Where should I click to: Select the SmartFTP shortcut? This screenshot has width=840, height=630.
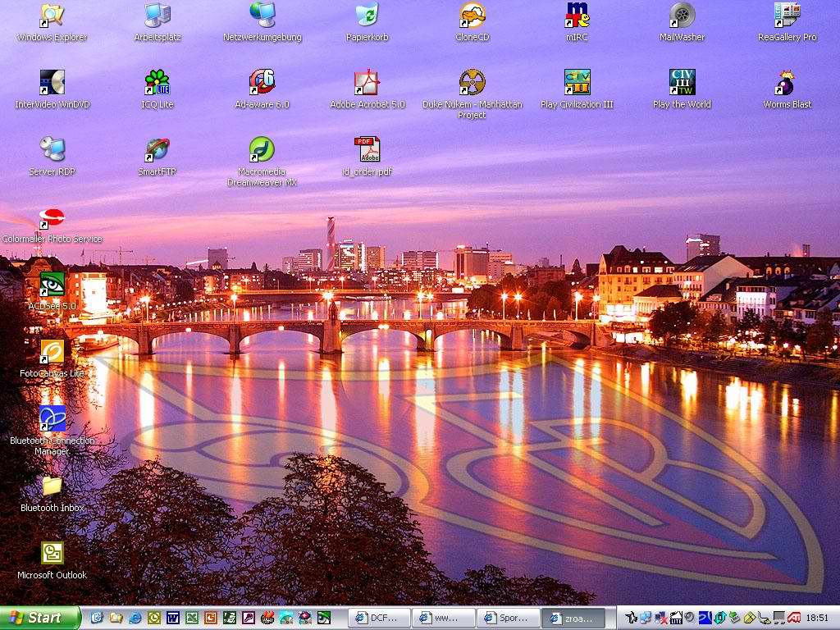point(157,157)
